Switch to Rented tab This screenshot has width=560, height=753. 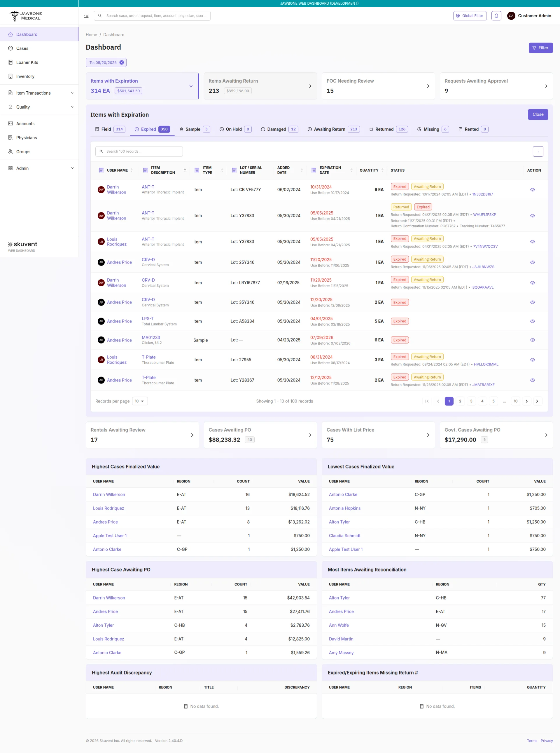473,129
